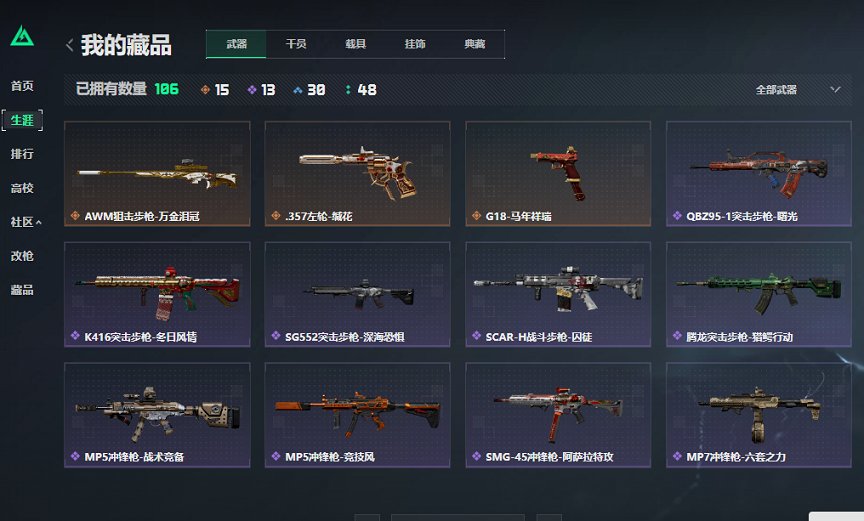864x521 pixels.
Task: Open the 挂饰 tab
Action: (415, 44)
